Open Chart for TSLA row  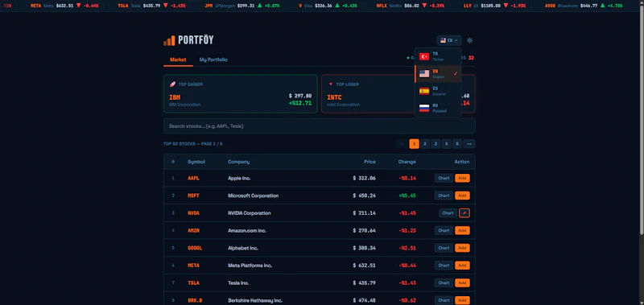tap(444, 282)
